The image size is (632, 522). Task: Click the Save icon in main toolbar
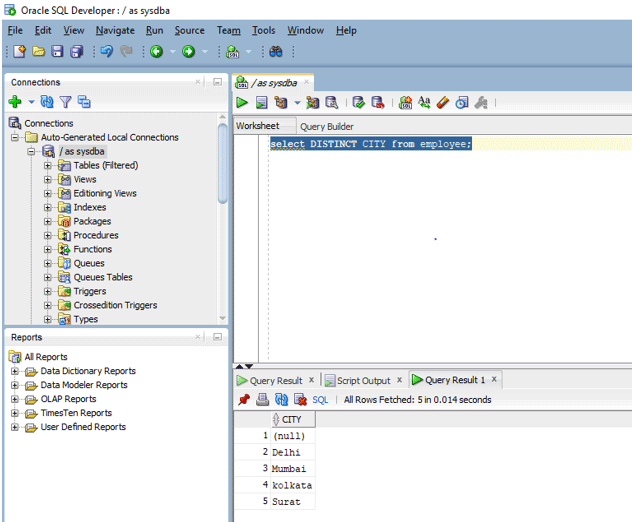57,52
